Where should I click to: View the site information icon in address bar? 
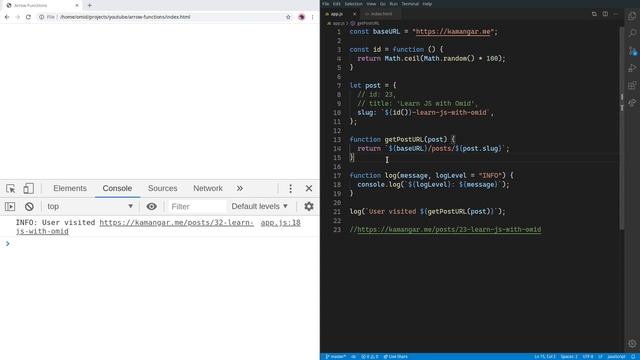pos(41,17)
